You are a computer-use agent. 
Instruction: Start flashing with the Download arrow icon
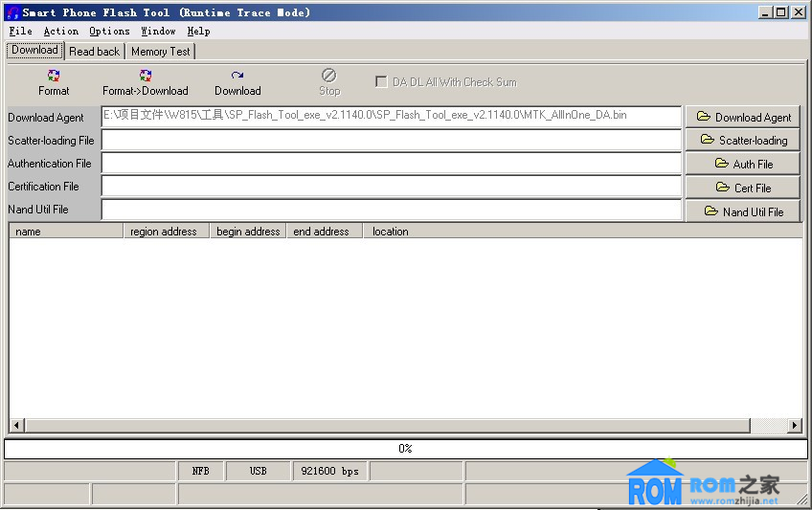[x=237, y=76]
